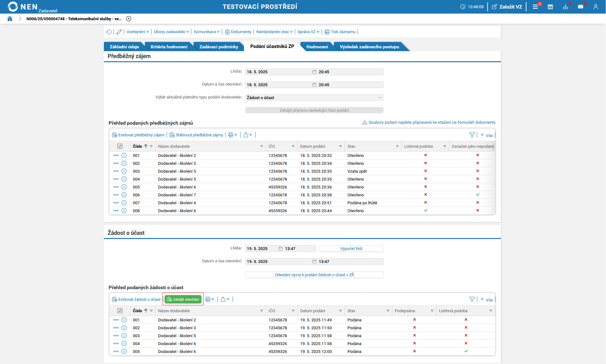
Task: Close the N006/25/V00004748 breadcrumb tab
Action: [x=129, y=19]
